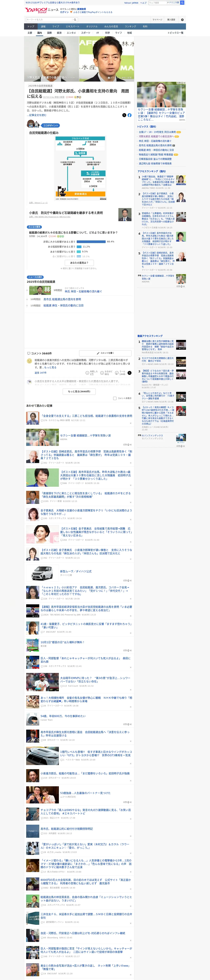210x980 pixels.
Task: Click the うーん reaction icon
Action: tap(117, 373)
